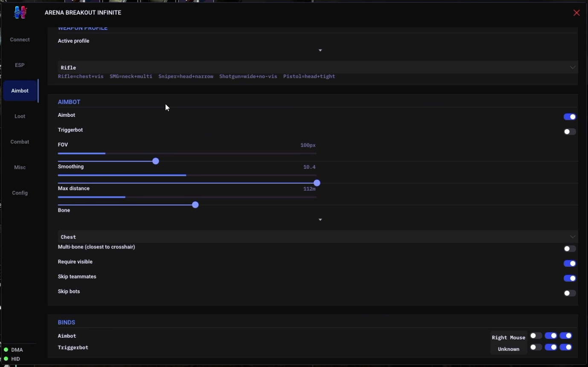
Task: Click the ARENA BREAKOUT INFINITE title text
Action: pyautogui.click(x=83, y=13)
